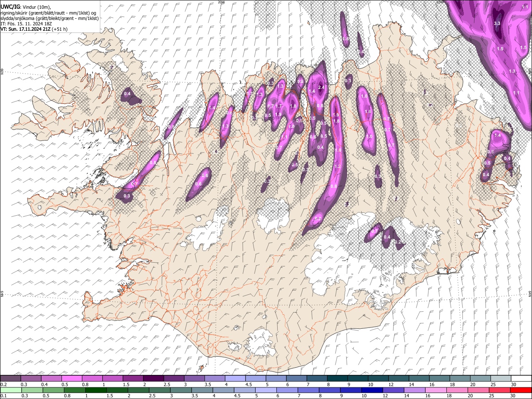This screenshot has height=399, width=532.
Task: Pick the dark teal swatch labeled 8 in upper legend row
Action: tap(337, 378)
